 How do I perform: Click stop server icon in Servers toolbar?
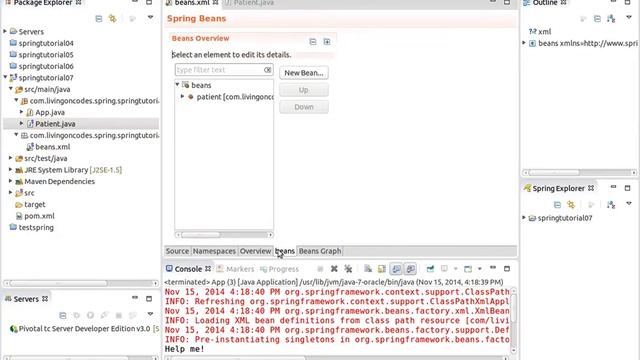point(119,316)
